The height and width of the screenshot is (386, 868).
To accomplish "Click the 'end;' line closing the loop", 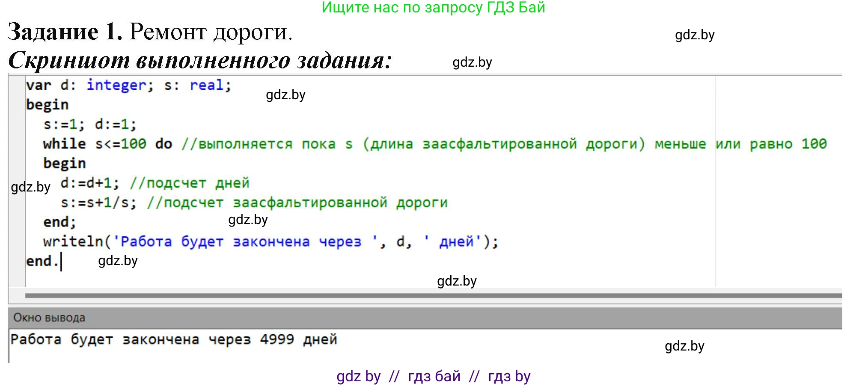I will [x=59, y=222].
